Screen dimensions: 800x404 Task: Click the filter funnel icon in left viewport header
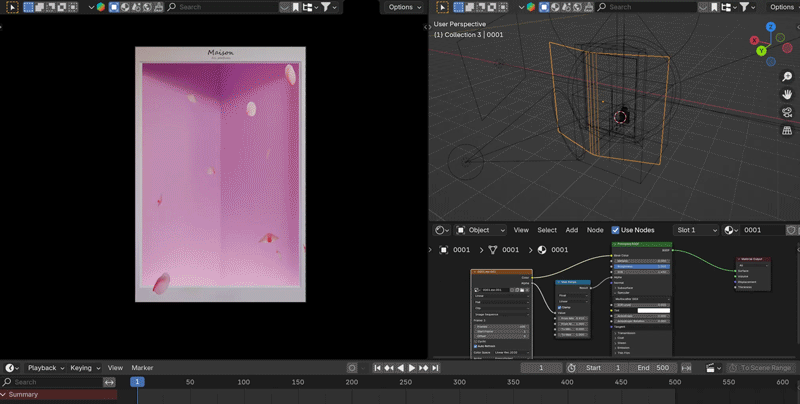[326, 7]
